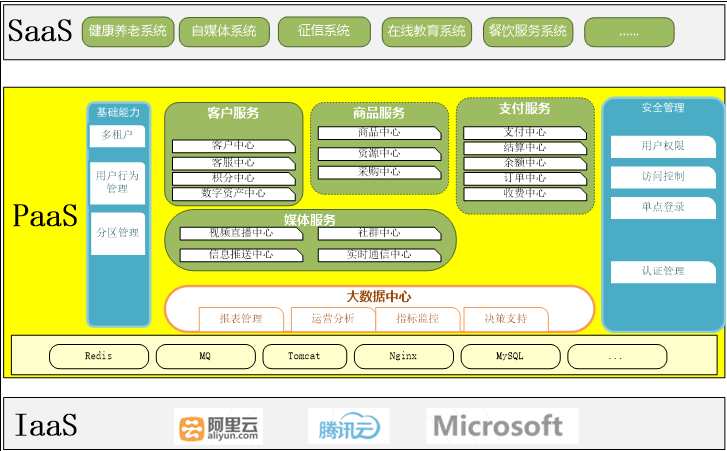Select the 自媒体系统 SaaS box
Screen dimensions: 727x451
point(222,32)
